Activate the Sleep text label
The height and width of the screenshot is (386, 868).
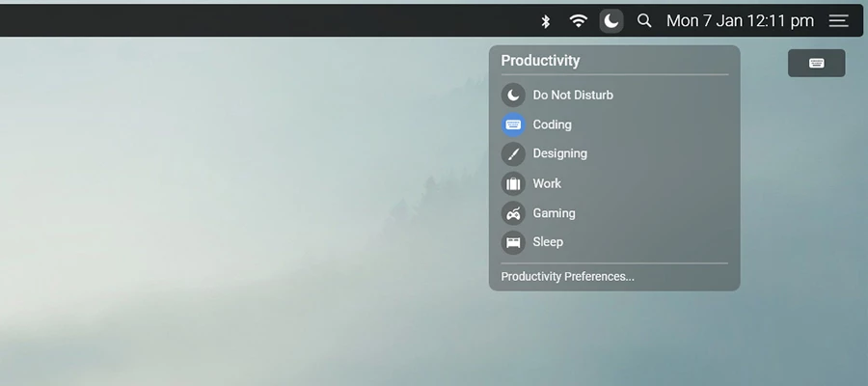[x=548, y=242]
